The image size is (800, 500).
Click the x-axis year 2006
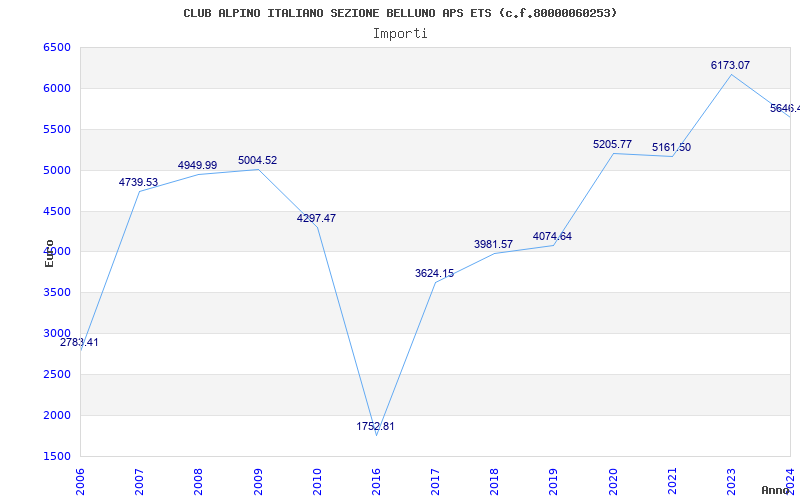[80, 481]
